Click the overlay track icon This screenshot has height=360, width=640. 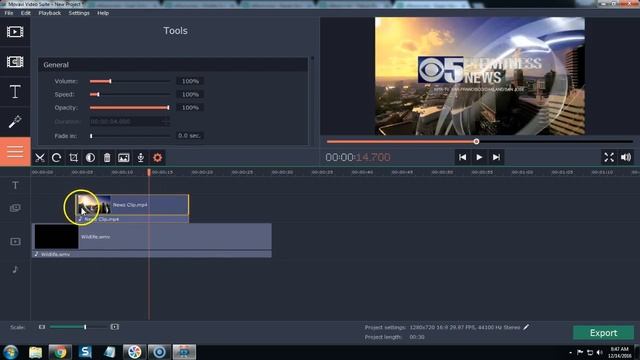15,208
